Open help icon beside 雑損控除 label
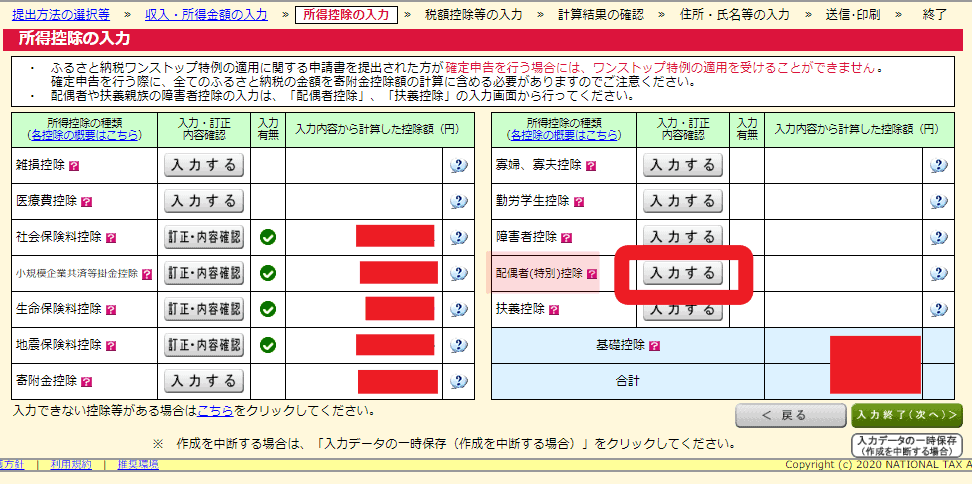 (74, 165)
